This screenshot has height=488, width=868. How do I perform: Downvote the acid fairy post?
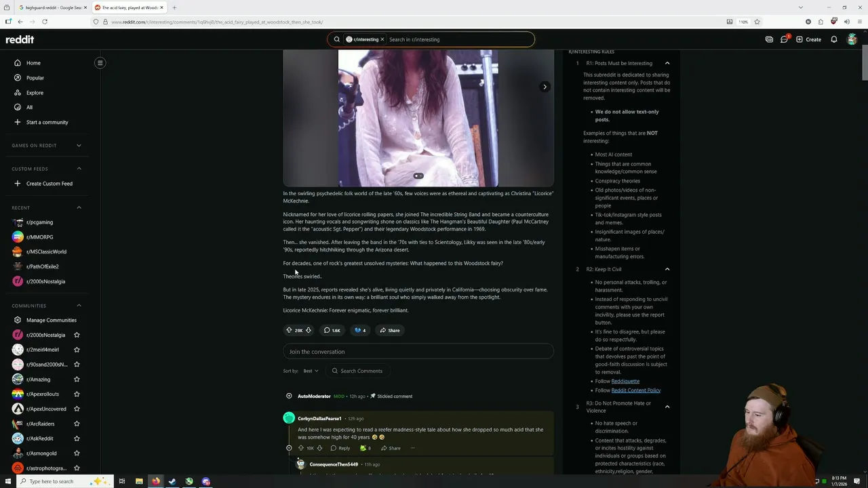pos(309,330)
